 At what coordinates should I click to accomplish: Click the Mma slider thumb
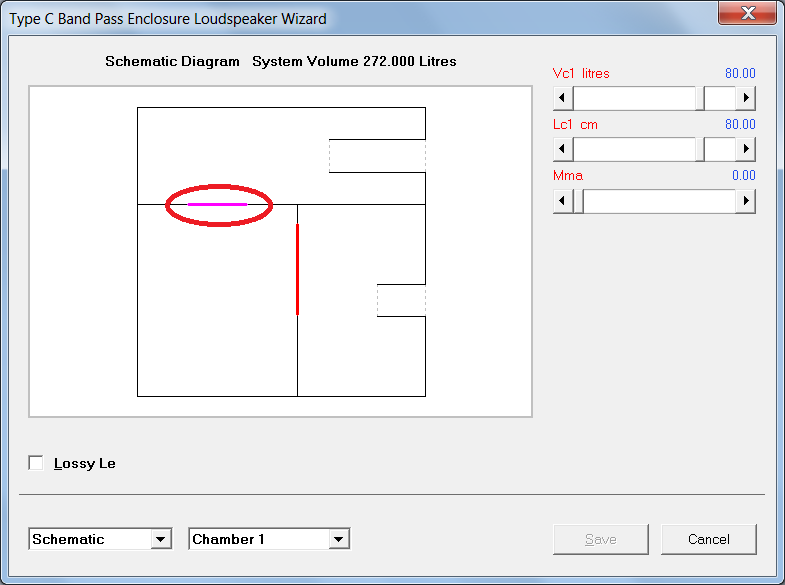click(578, 201)
